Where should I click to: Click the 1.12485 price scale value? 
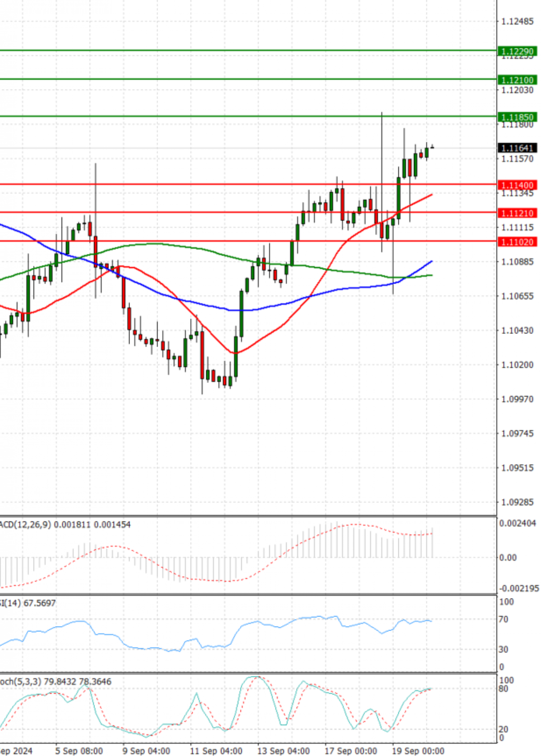pos(517,22)
